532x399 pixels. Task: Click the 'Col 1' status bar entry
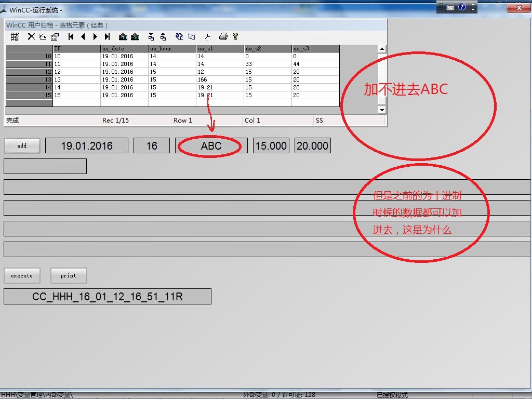[252, 121]
